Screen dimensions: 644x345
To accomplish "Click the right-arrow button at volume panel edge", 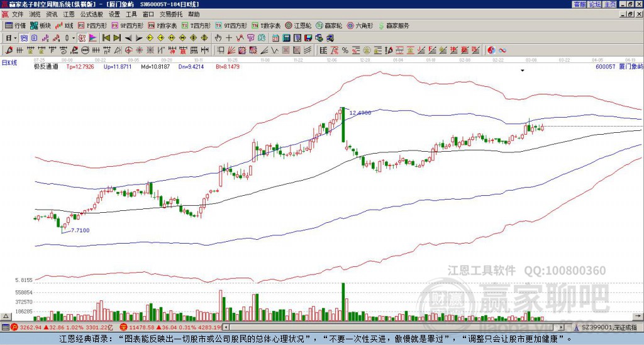I will pos(638,317).
